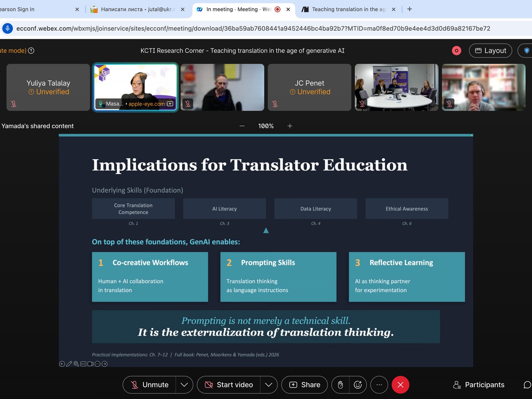Open the more options ellipsis menu

(x=379, y=385)
